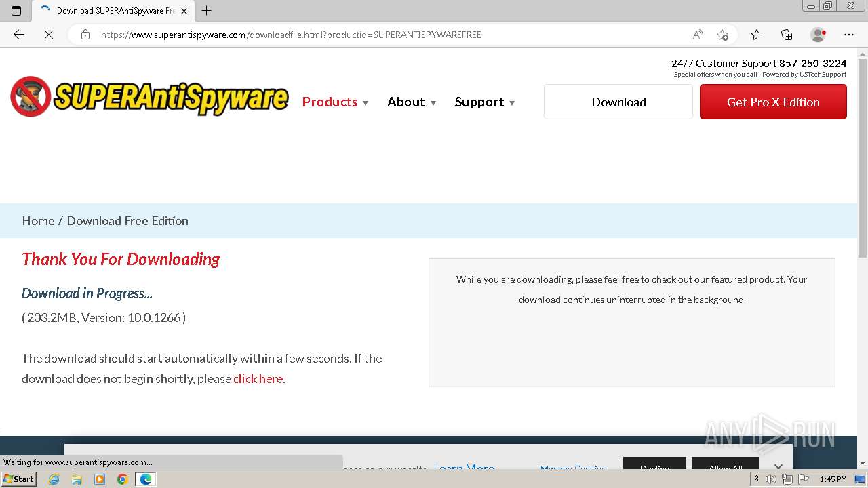Image resolution: width=868 pixels, height=488 pixels.
Task: Click the address bar URL
Action: 292,35
